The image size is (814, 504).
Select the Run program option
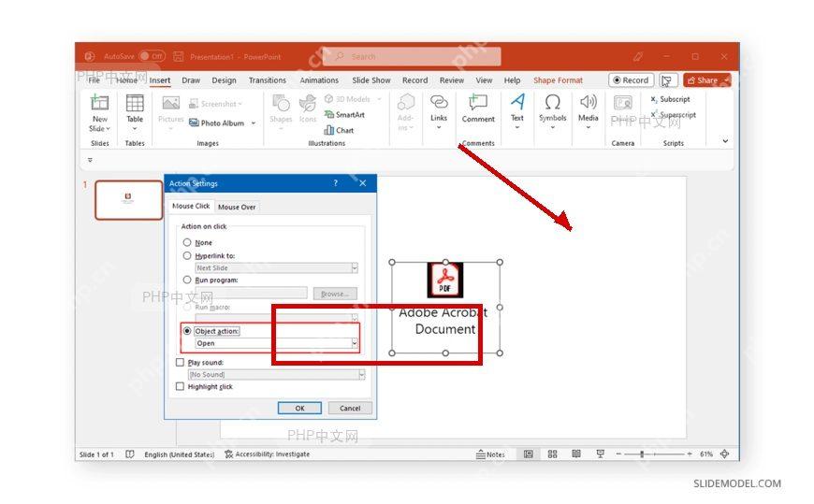point(187,280)
